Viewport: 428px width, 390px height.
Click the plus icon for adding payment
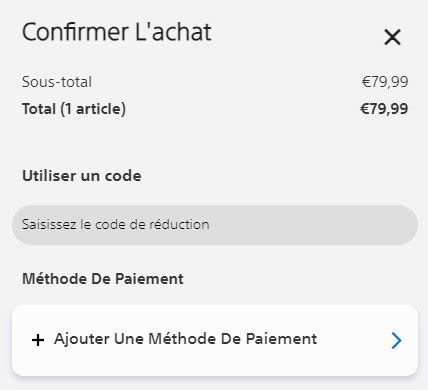38,340
